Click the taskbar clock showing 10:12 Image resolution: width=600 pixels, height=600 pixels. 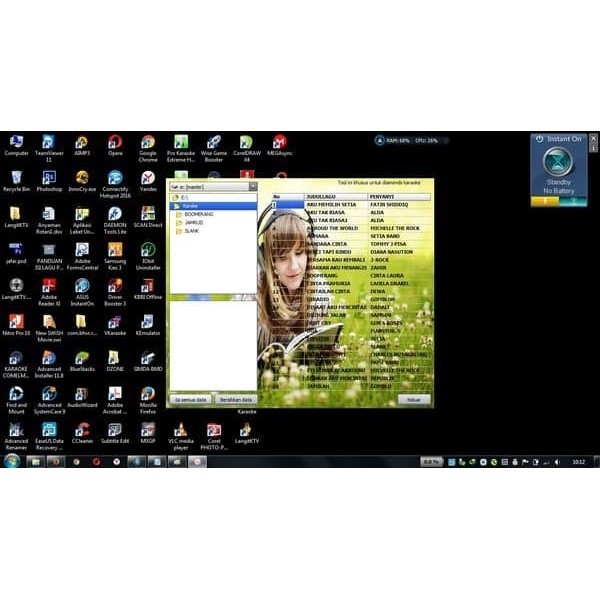click(578, 462)
